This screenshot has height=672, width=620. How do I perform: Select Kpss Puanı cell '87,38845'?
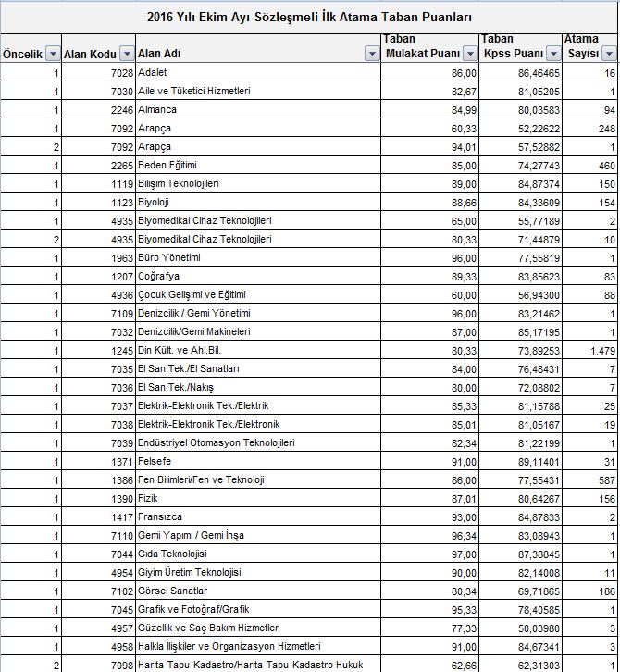[x=520, y=554]
